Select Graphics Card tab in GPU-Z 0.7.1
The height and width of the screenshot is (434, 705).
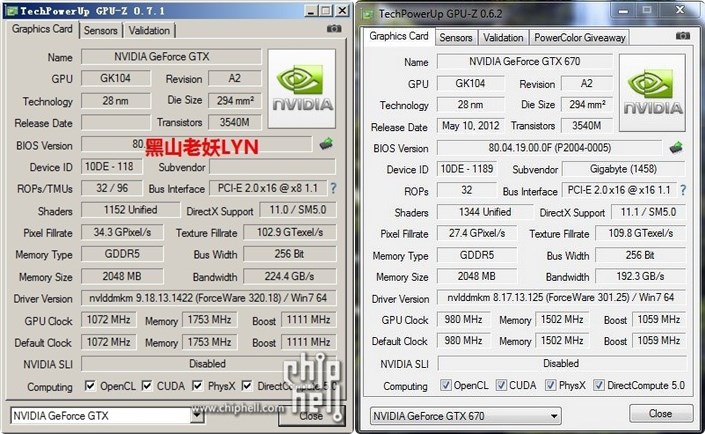[42, 29]
